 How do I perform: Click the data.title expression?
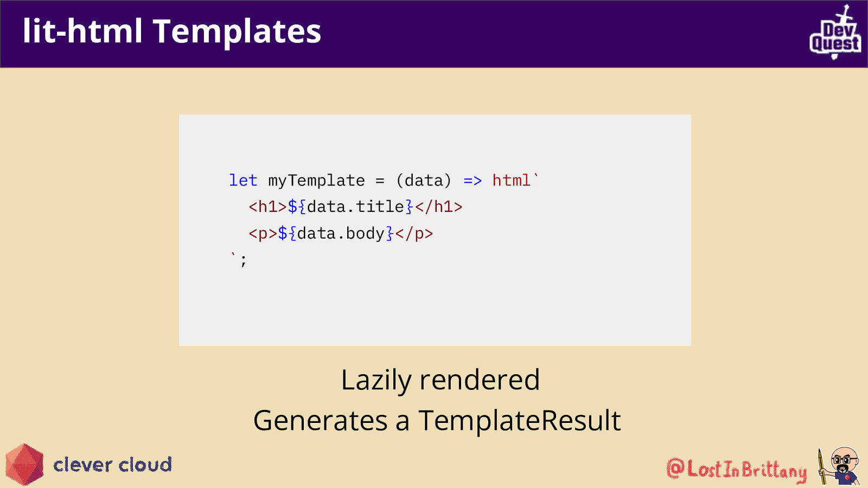(x=355, y=207)
